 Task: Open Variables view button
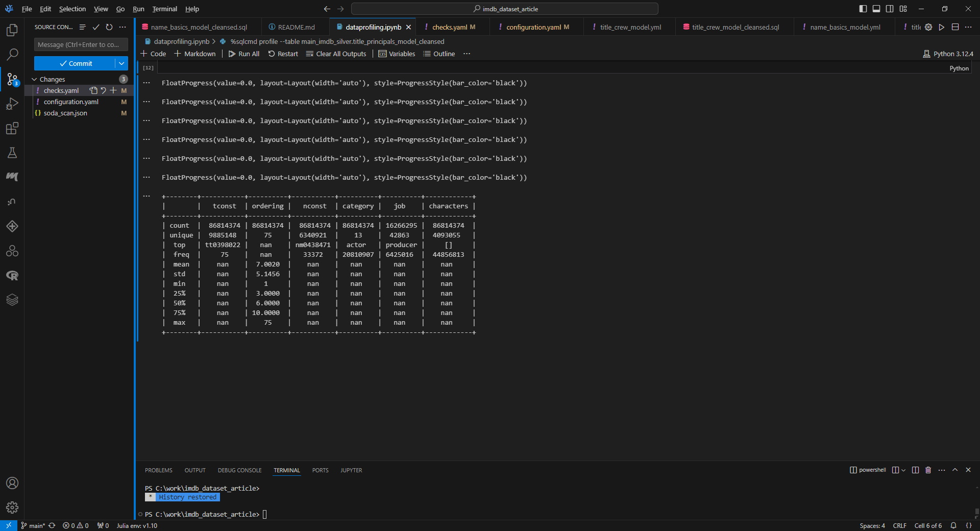[x=397, y=54]
